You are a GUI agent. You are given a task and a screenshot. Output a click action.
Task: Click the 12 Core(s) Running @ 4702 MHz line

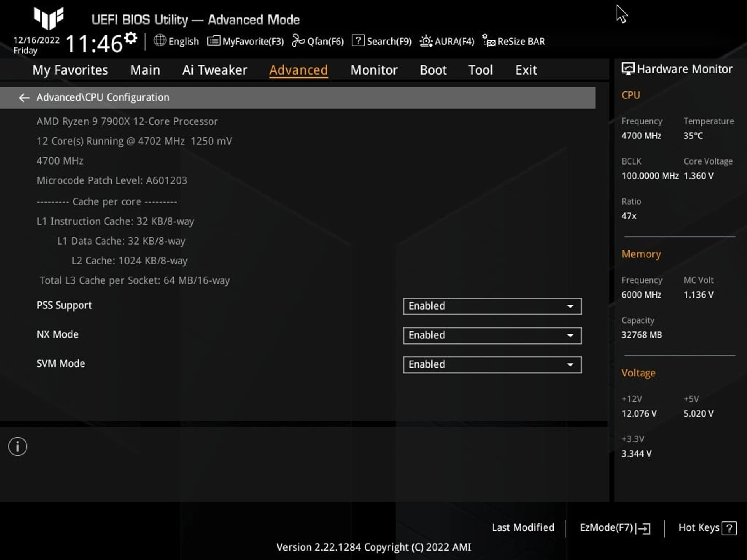coord(134,141)
